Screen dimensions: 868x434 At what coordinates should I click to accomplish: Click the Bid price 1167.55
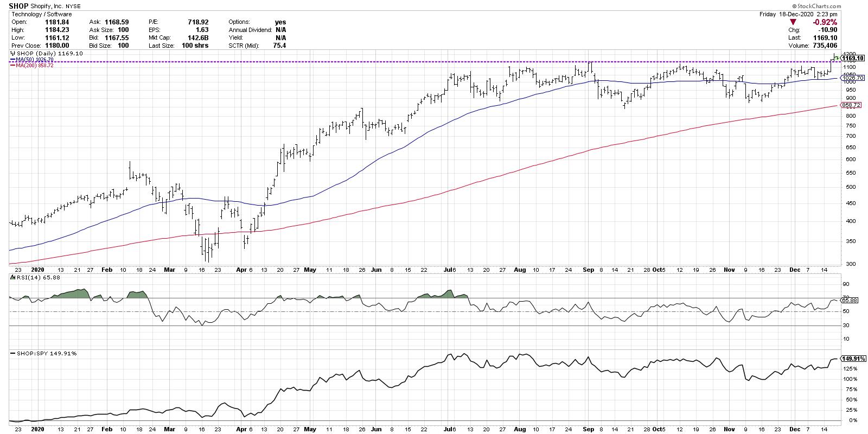(117, 38)
